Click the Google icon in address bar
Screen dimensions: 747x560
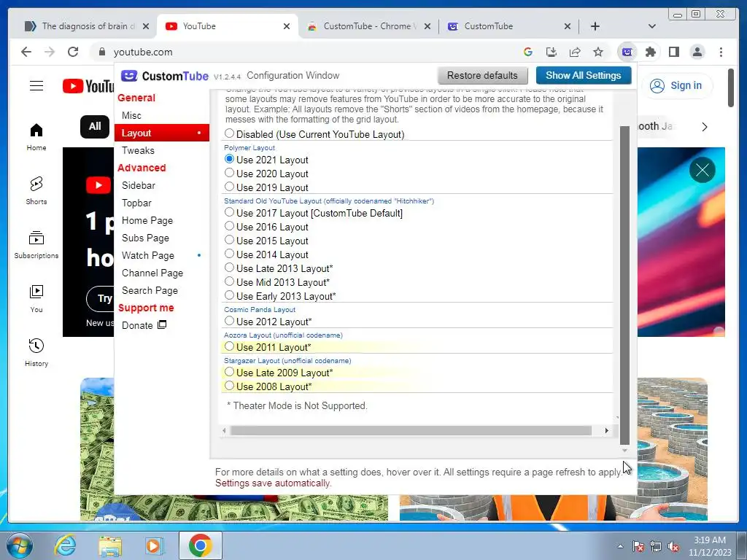coord(528,52)
